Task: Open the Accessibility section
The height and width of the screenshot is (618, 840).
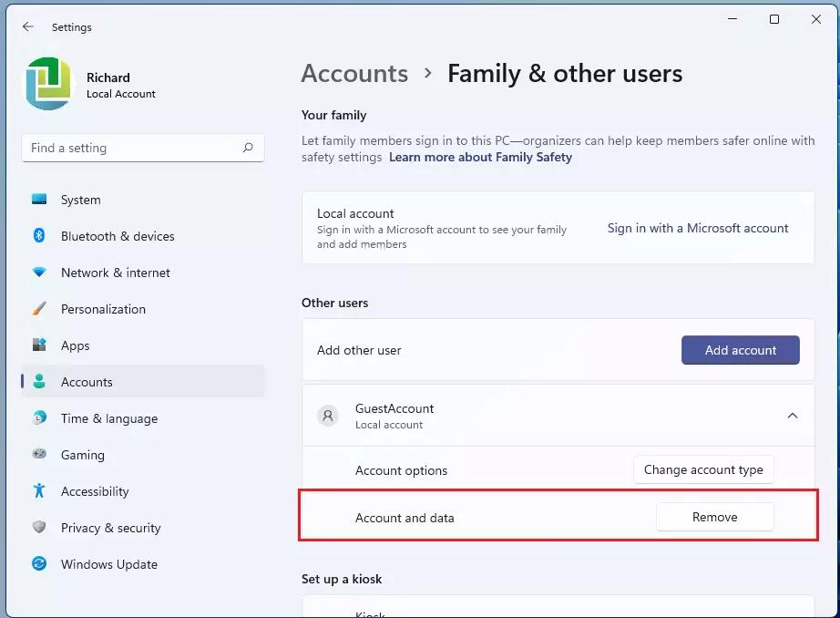Action: coord(94,491)
